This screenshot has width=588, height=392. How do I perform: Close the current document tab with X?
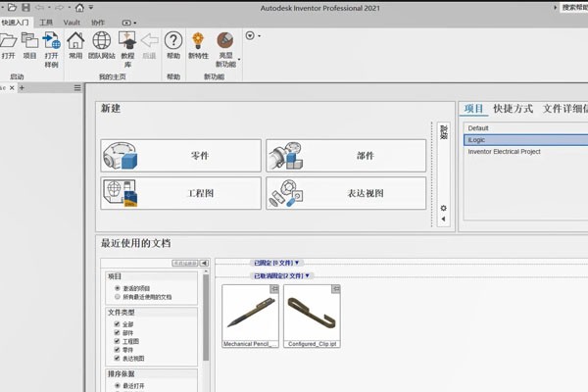[x=12, y=88]
